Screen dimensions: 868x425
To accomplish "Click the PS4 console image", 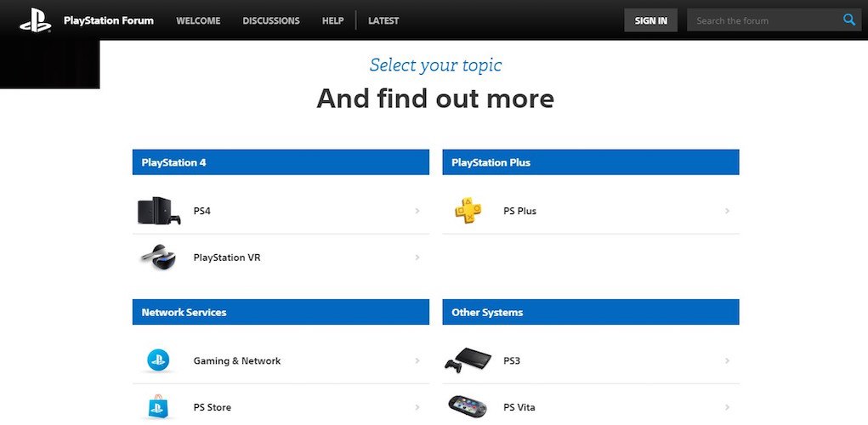I will point(159,211).
